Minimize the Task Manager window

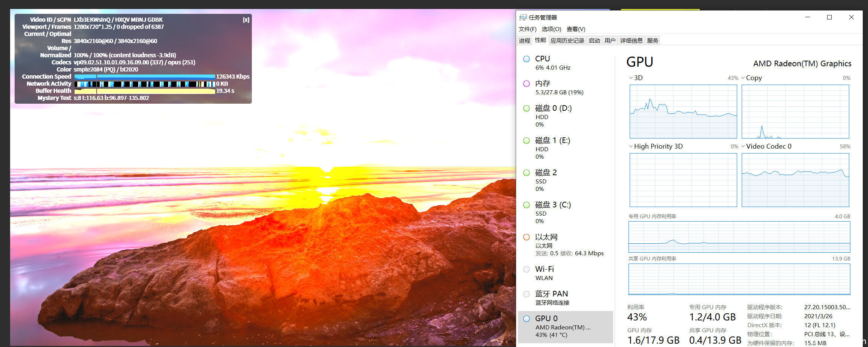808,17
